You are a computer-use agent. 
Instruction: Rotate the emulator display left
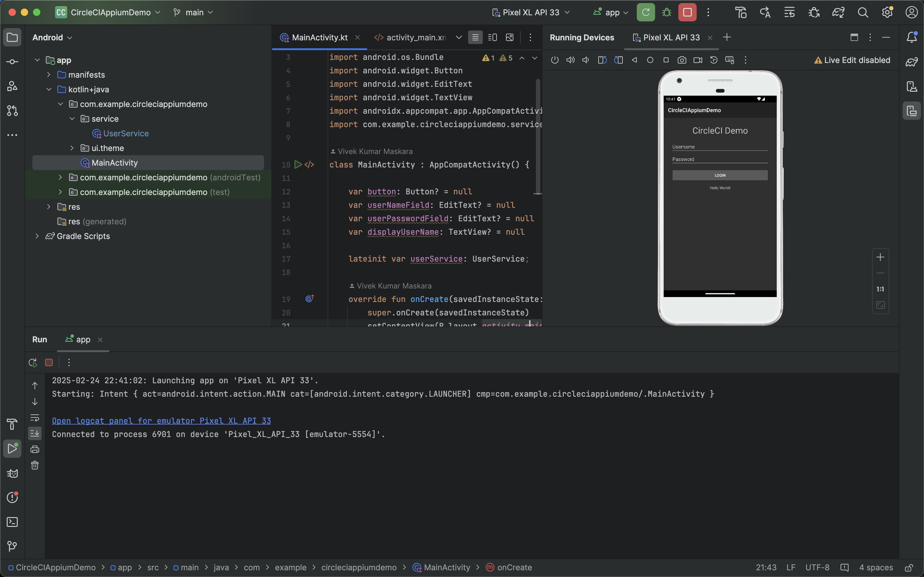click(x=602, y=60)
